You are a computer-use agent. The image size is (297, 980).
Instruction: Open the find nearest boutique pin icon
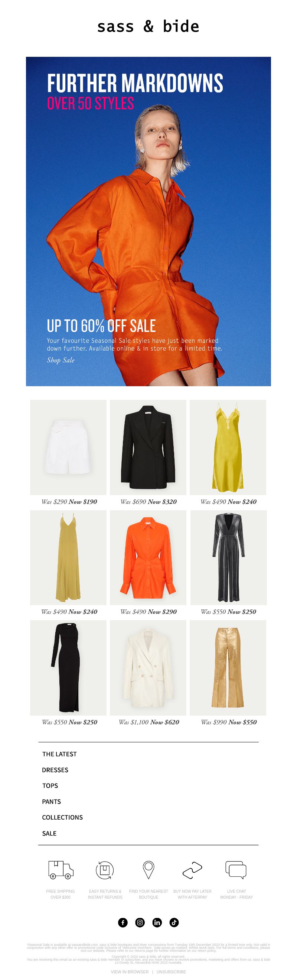tap(148, 870)
